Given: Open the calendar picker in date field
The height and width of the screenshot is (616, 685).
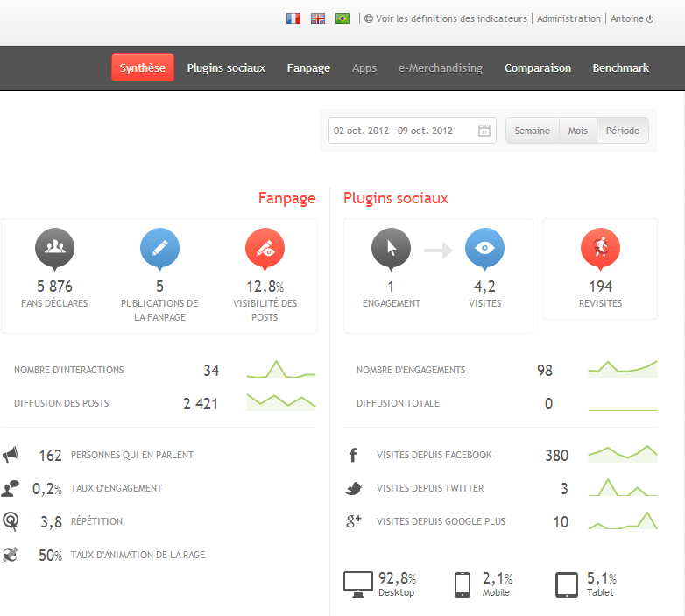Looking at the screenshot, I should pos(484,131).
